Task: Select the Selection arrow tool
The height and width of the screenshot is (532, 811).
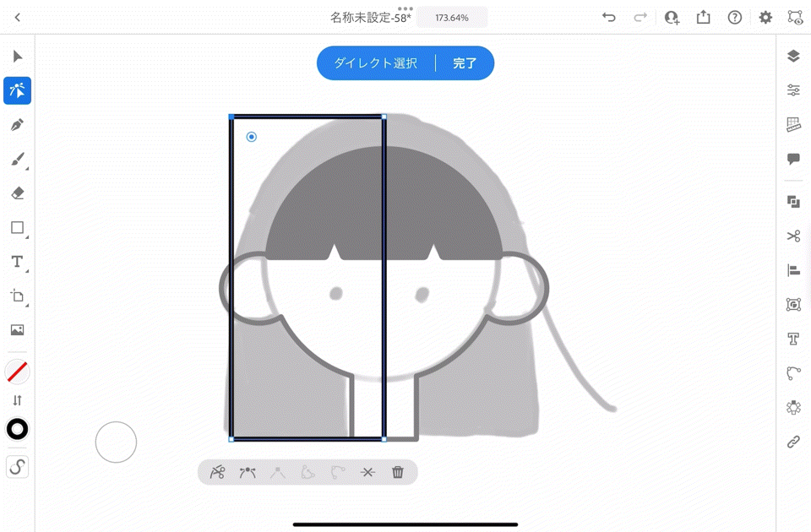Action: tap(17, 56)
